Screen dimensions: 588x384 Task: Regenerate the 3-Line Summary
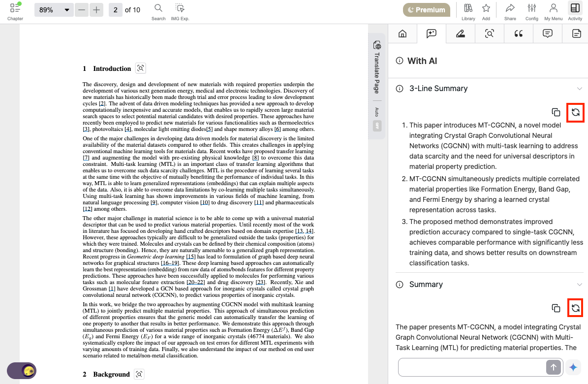(x=575, y=112)
